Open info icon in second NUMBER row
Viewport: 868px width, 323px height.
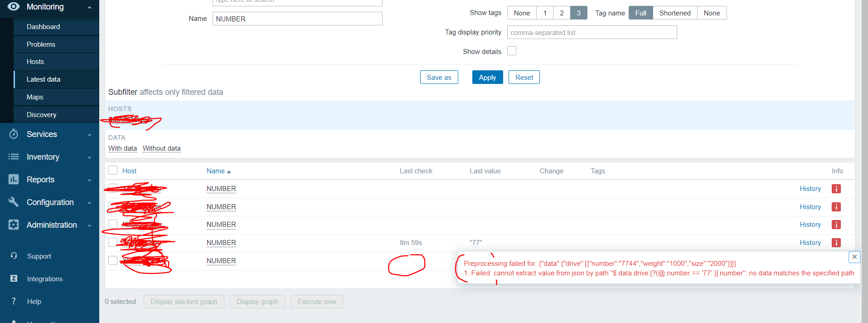836,207
